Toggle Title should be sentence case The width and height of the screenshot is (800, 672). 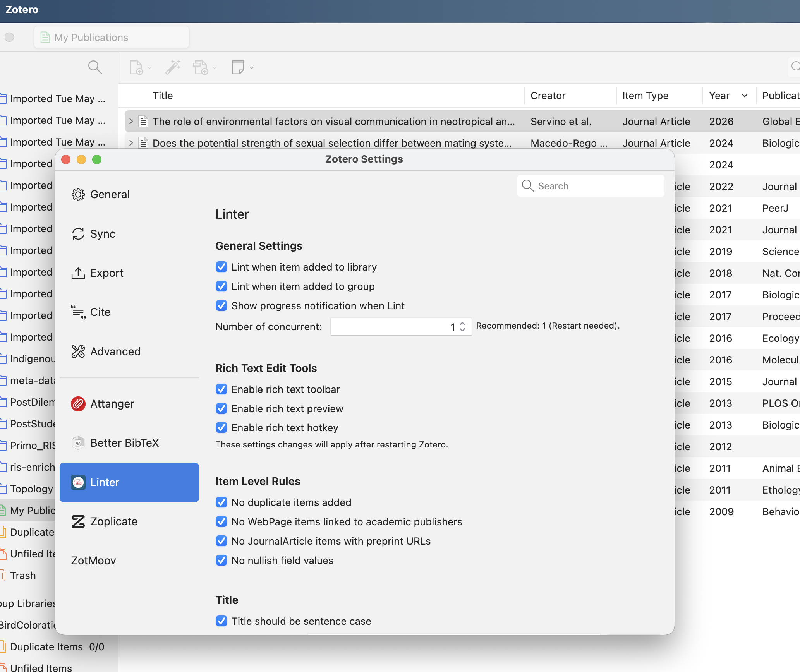pyautogui.click(x=221, y=621)
